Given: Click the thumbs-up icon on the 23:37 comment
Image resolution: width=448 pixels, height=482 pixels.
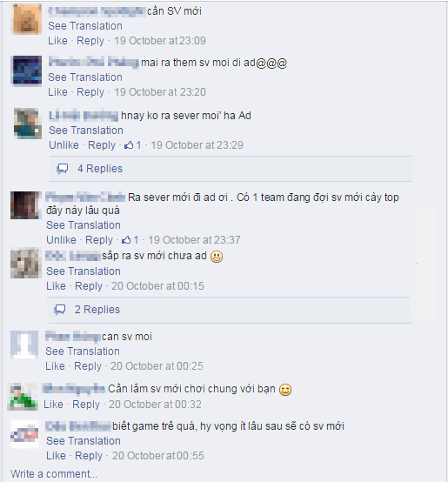Looking at the screenshot, I should (x=126, y=240).
